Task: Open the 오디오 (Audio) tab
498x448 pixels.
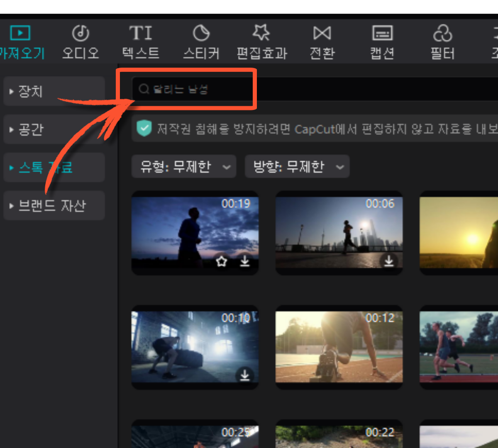Action: [x=81, y=42]
